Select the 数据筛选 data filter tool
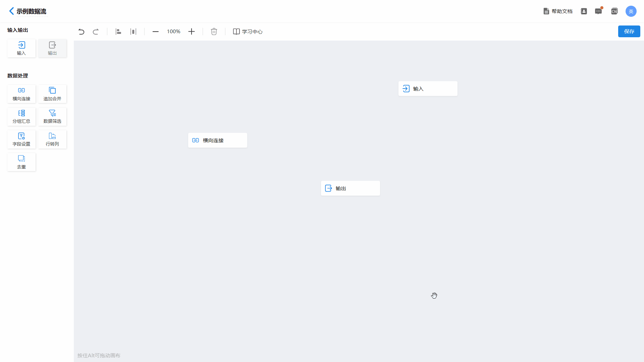The height and width of the screenshot is (362, 644). pyautogui.click(x=52, y=116)
